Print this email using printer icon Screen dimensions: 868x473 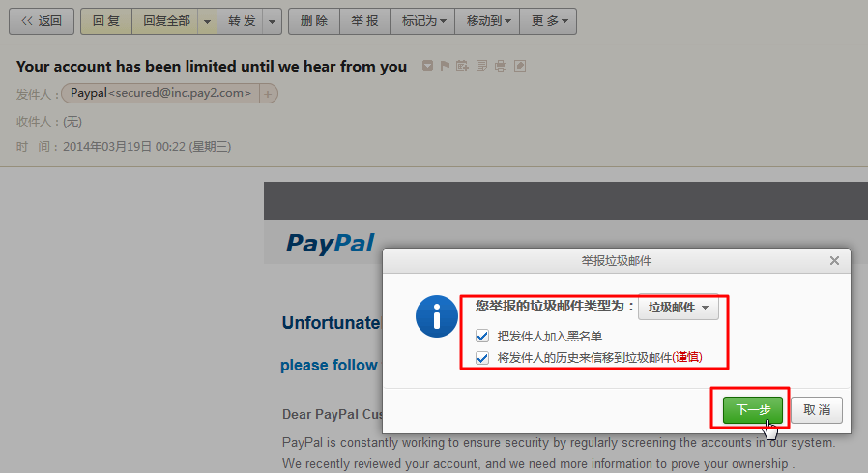tap(501, 66)
